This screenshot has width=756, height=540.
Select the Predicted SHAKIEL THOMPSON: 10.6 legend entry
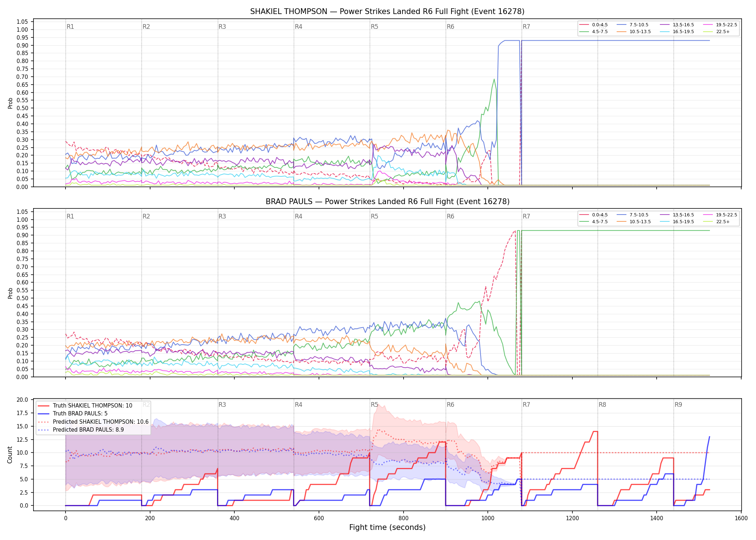point(93,422)
